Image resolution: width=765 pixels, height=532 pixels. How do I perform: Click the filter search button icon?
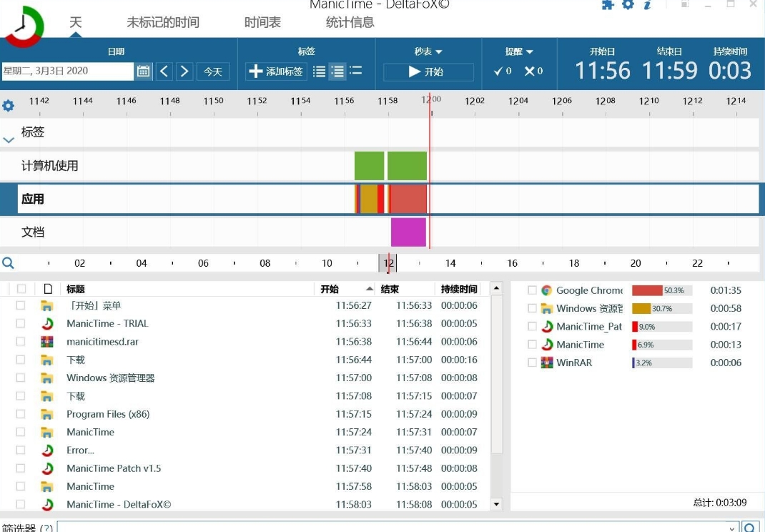(750, 528)
